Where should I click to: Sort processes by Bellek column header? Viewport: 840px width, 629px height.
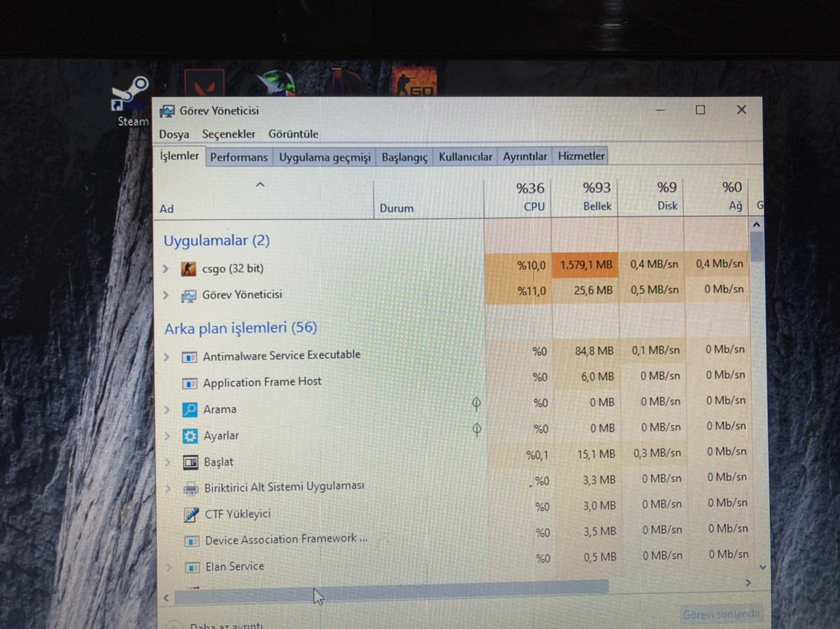[585, 196]
